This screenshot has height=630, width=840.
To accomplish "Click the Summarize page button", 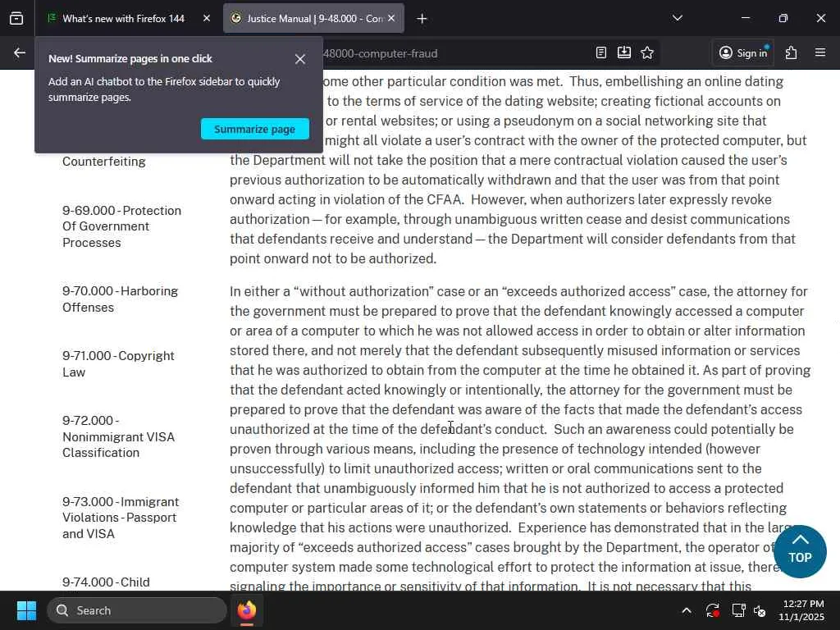I will (x=255, y=129).
